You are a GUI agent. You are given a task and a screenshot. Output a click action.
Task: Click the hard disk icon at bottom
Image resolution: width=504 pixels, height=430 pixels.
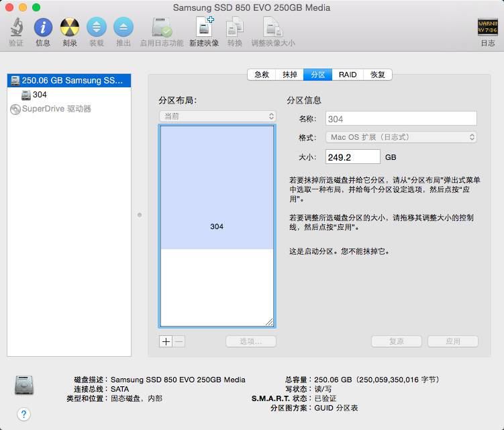tap(24, 385)
